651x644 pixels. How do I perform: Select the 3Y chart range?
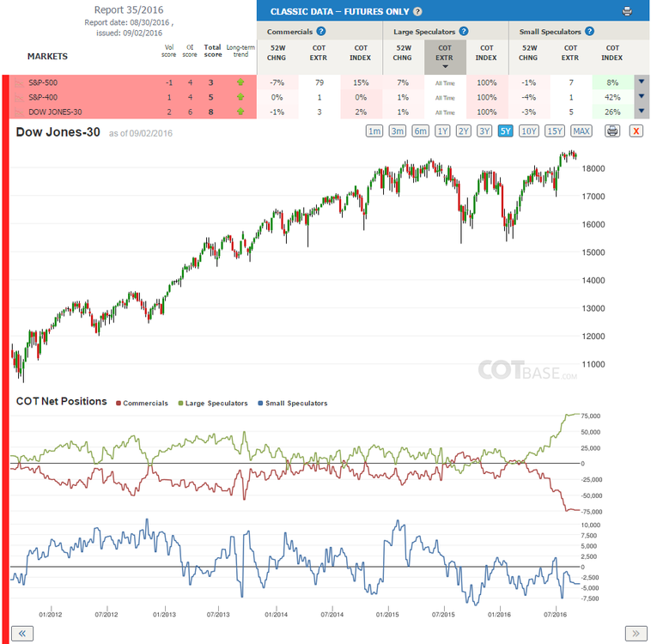click(x=484, y=131)
